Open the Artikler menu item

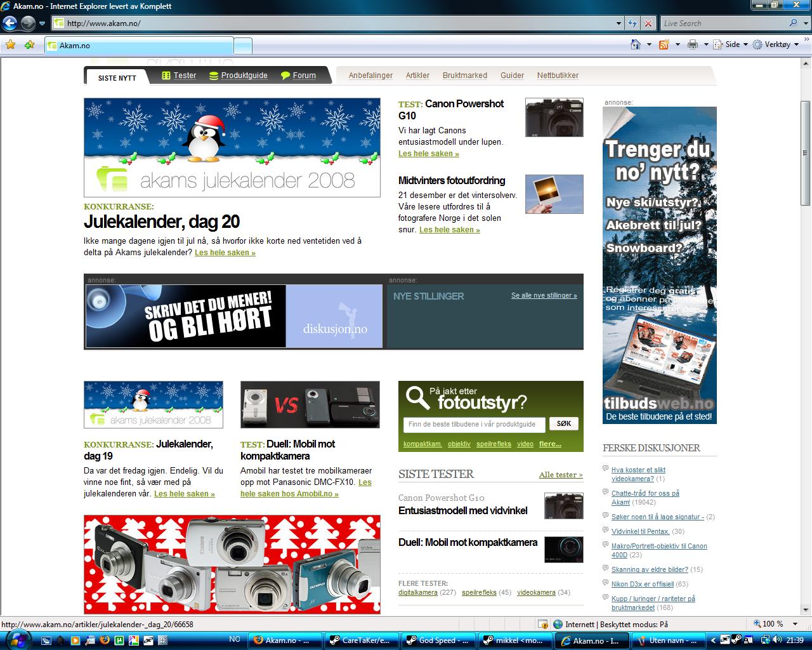coord(417,75)
